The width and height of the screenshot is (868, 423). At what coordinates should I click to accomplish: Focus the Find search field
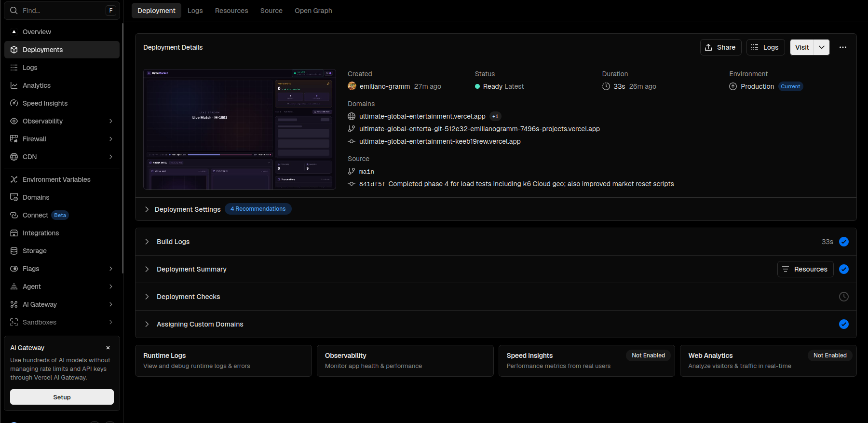pyautogui.click(x=62, y=11)
